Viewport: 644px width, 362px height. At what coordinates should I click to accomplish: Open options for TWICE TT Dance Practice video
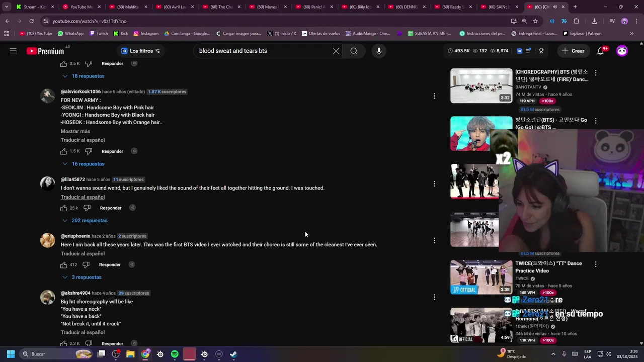point(596,264)
